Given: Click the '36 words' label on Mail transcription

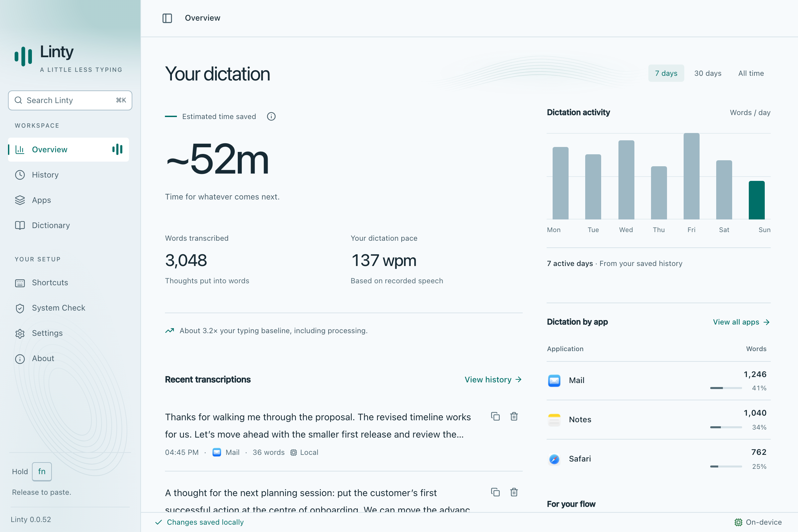Looking at the screenshot, I should pos(268,452).
